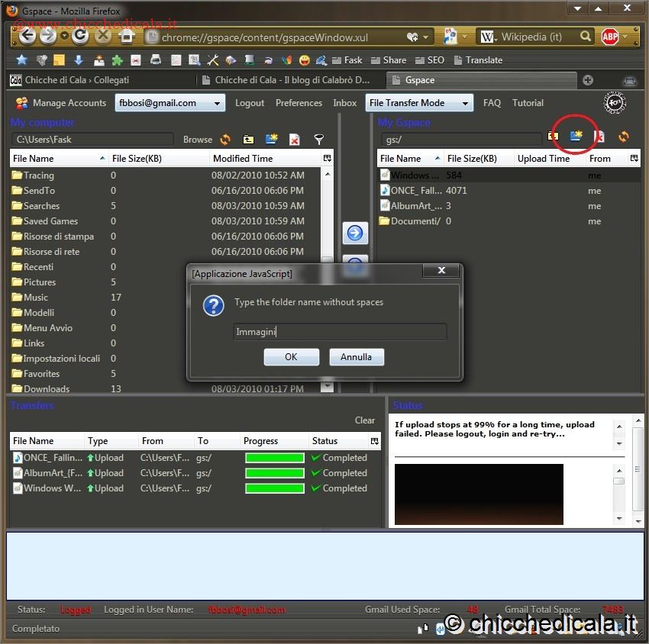Select the Documenti/ folder in My Gspace
Screen dimensions: 649x644
pyautogui.click(x=415, y=221)
